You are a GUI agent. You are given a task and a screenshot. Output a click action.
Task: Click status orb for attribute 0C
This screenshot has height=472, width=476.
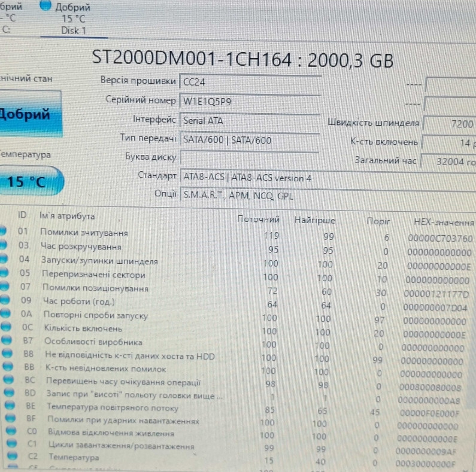[6, 327]
